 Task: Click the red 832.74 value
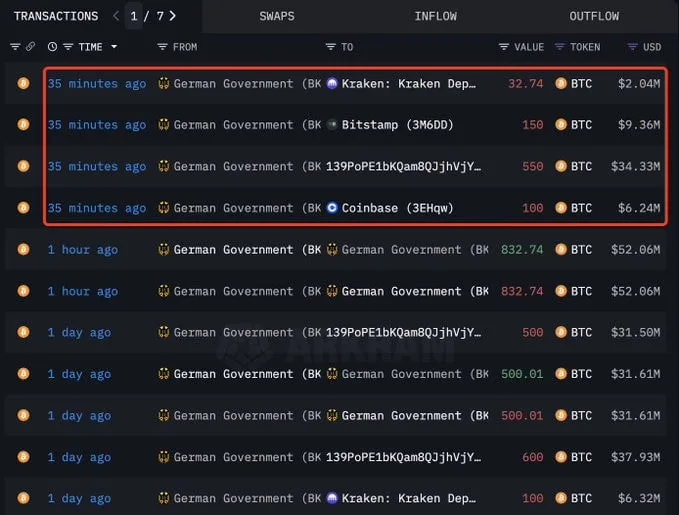pyautogui.click(x=522, y=292)
